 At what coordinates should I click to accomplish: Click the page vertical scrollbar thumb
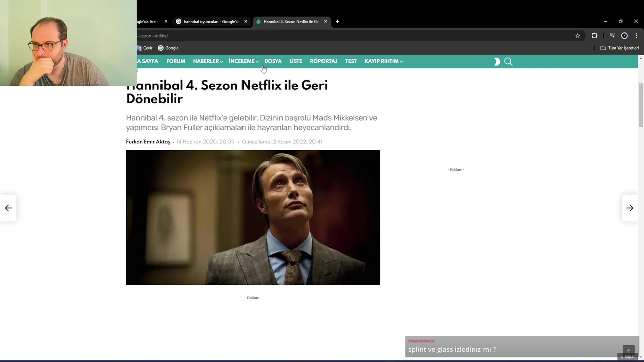point(641,105)
